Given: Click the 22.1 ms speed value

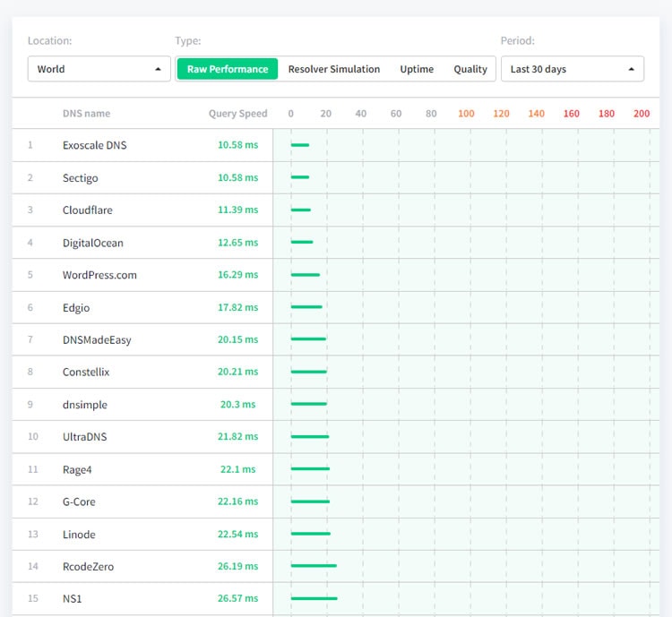Looking at the screenshot, I should coord(237,469).
